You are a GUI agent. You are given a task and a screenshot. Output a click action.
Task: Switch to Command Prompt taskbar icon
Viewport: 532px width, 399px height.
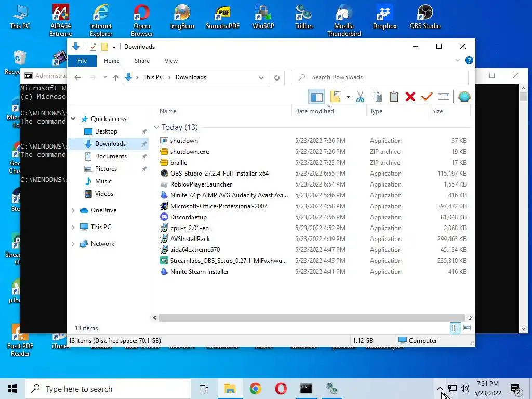point(306,389)
